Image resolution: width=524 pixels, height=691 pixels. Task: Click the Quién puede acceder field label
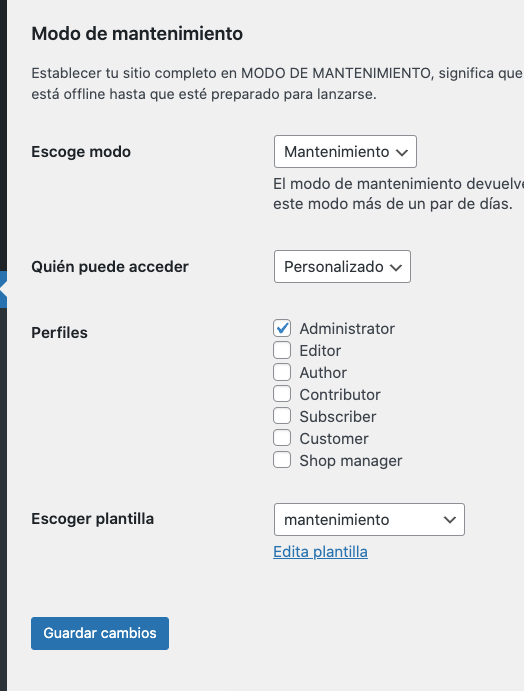pos(110,267)
